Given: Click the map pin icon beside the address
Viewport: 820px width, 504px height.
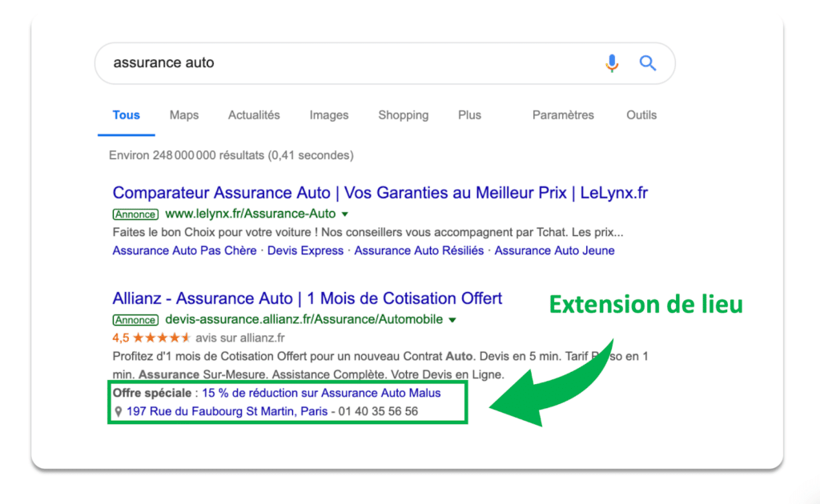Looking at the screenshot, I should click(119, 411).
